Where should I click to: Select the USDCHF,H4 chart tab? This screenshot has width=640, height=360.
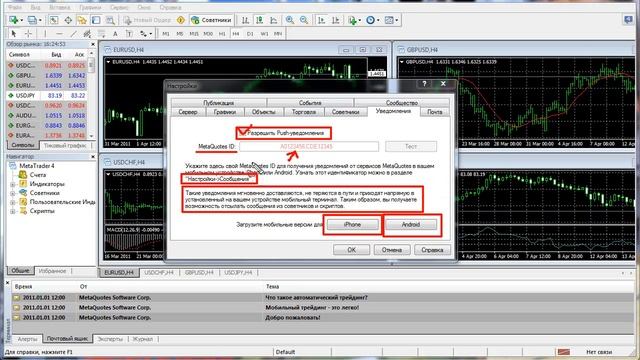(159, 272)
